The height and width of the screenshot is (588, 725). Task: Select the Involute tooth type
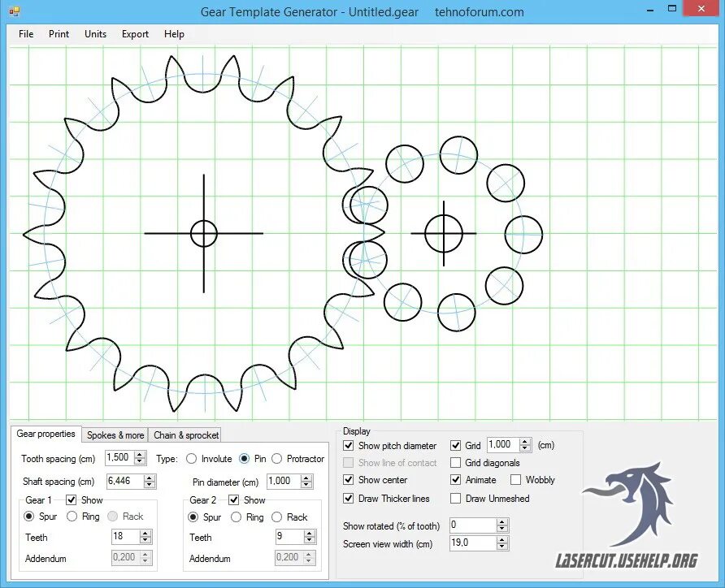190,458
